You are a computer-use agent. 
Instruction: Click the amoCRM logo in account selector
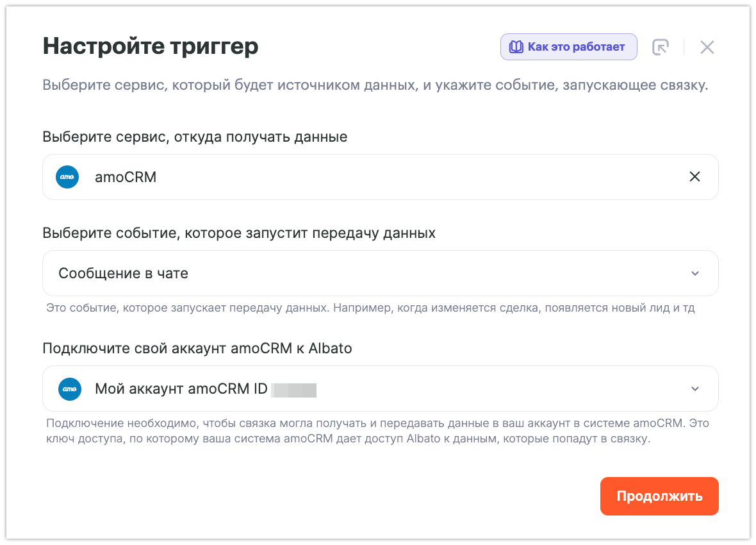70,389
